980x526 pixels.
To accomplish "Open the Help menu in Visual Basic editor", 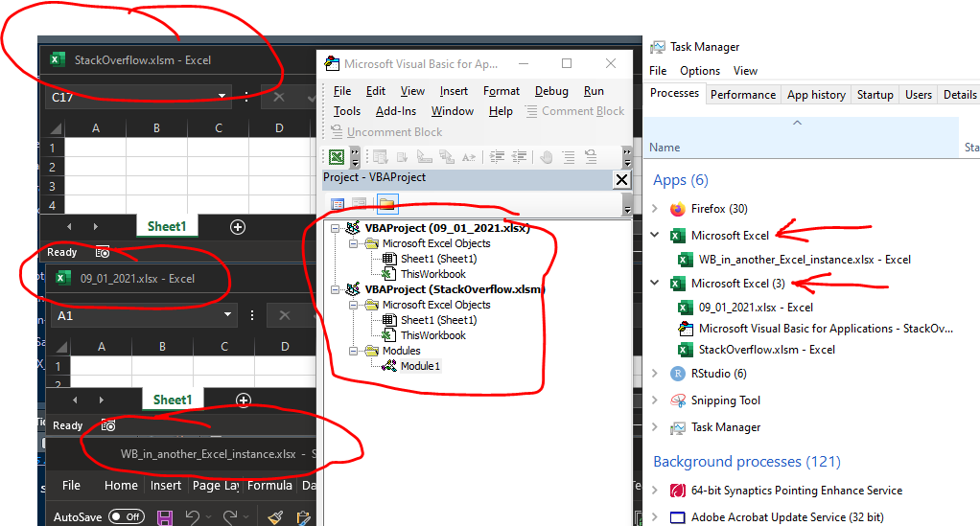I will pos(501,111).
